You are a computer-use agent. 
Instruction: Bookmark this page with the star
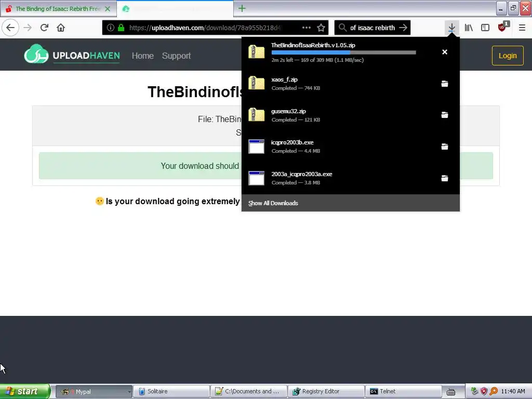click(x=321, y=28)
